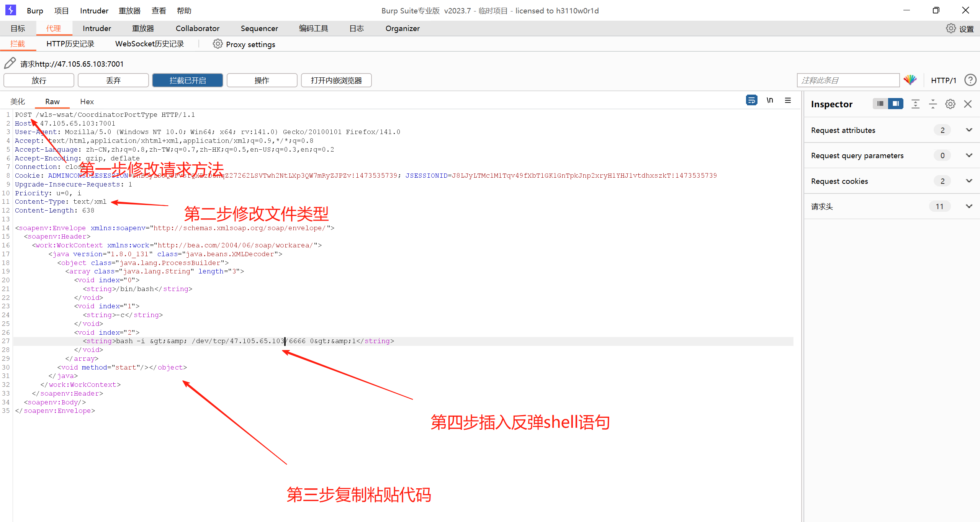
Task: Click the Inspector collapse all sections icon
Action: tap(933, 104)
